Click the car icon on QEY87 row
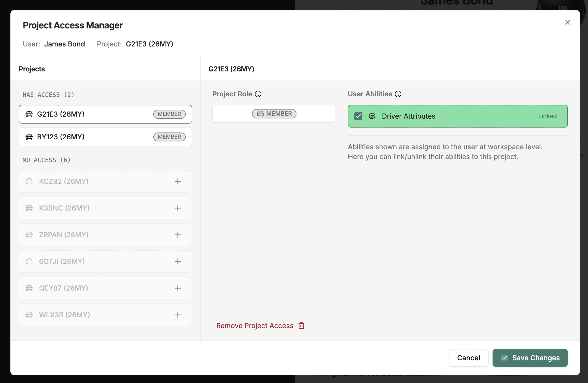The height and width of the screenshot is (383, 588). click(29, 288)
